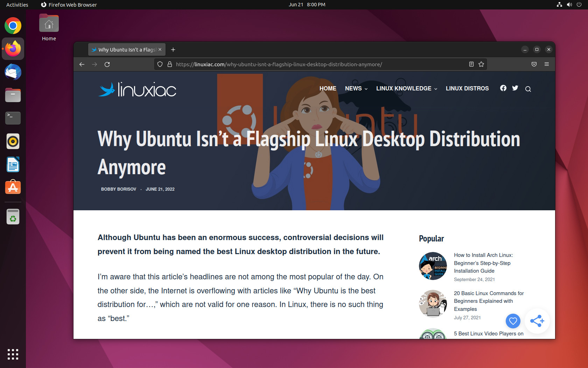This screenshot has height=368, width=588.
Task: Open the Trash in the dock
Action: [x=13, y=217]
